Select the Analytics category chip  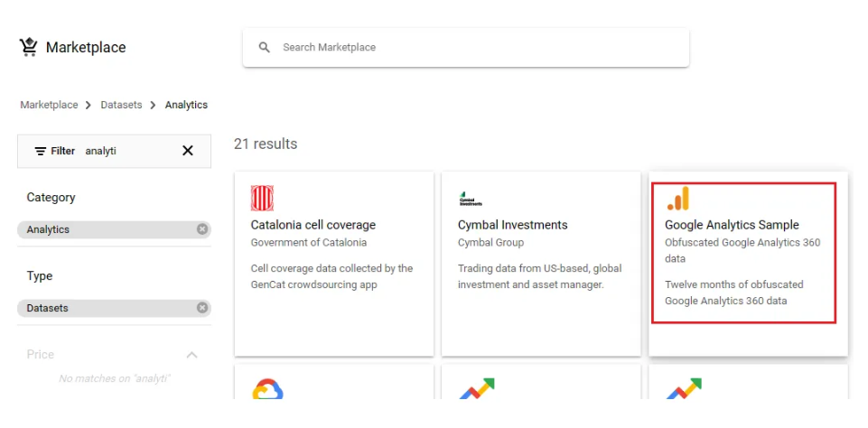tap(114, 229)
